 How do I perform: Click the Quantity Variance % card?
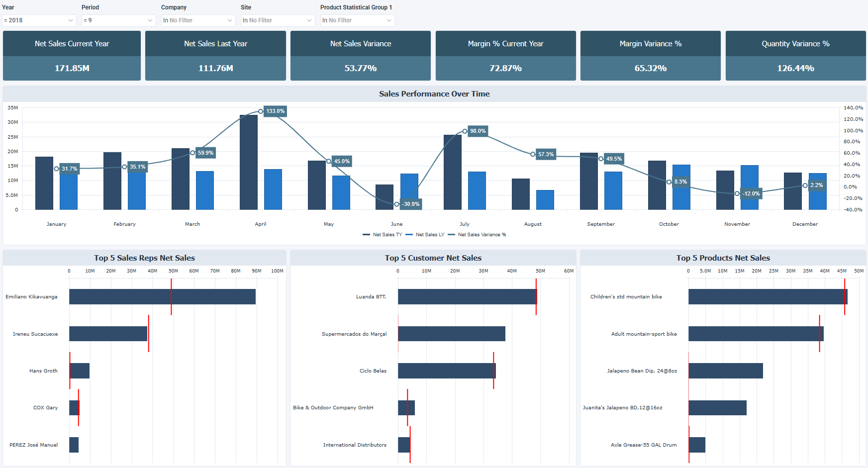coord(796,56)
